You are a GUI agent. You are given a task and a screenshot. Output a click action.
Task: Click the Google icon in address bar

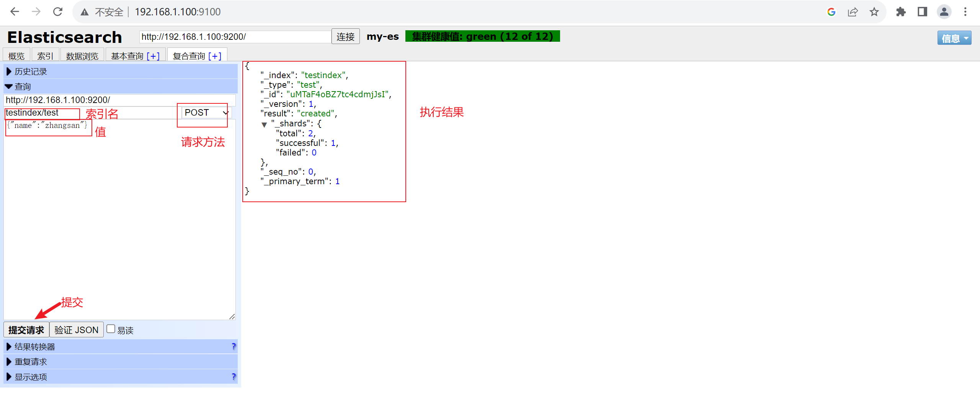click(x=831, y=12)
